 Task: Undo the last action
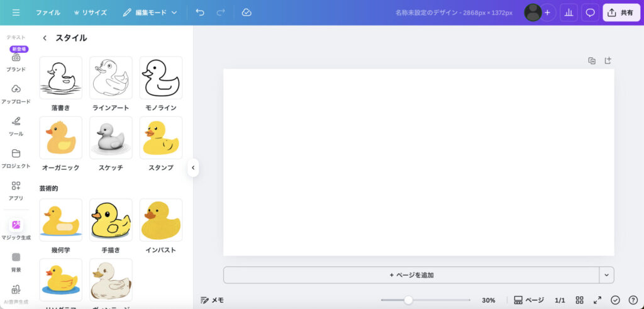200,13
